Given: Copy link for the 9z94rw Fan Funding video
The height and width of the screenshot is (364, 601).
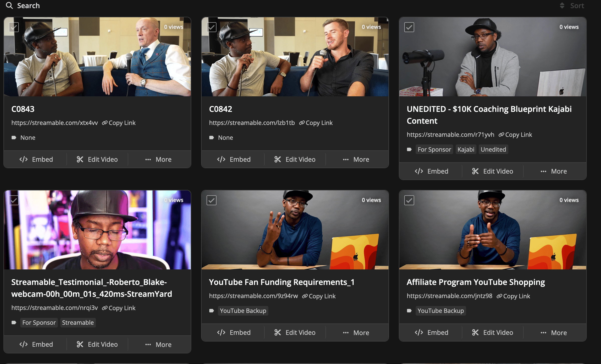Looking at the screenshot, I should point(319,296).
